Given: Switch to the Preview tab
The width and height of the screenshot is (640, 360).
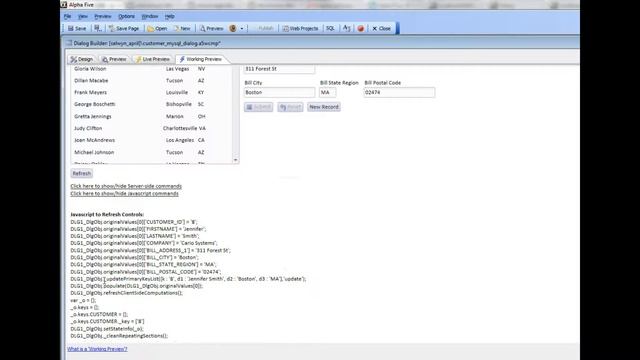Looking at the screenshot, I should point(114,59).
